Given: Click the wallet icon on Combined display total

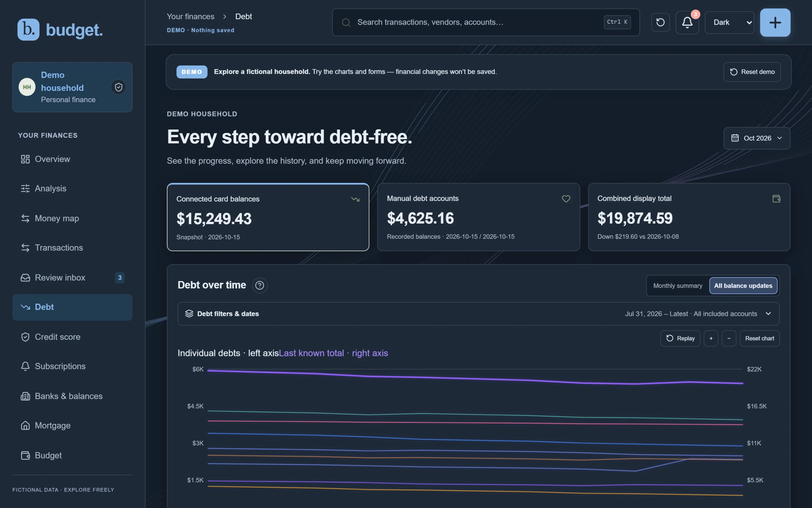Looking at the screenshot, I should (776, 198).
